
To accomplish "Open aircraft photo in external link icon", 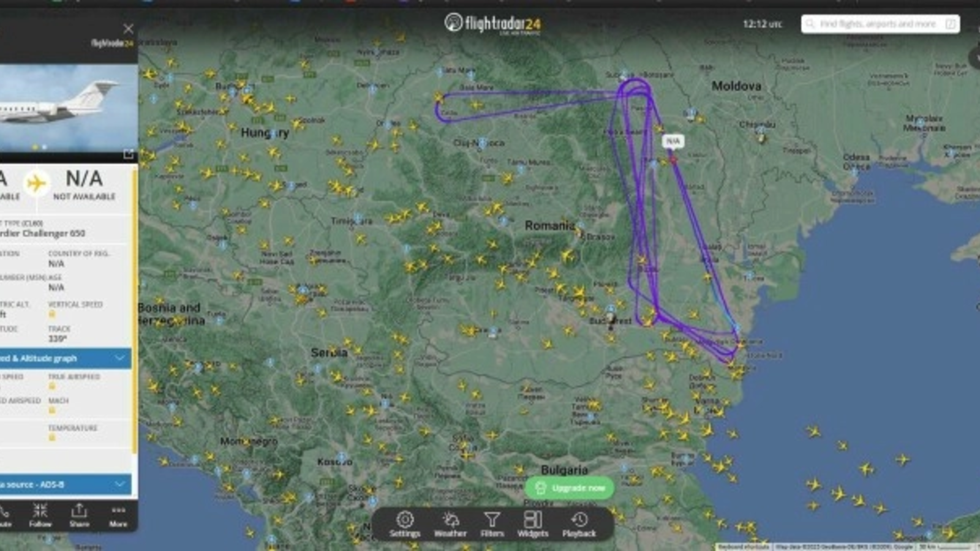I will (x=128, y=154).
